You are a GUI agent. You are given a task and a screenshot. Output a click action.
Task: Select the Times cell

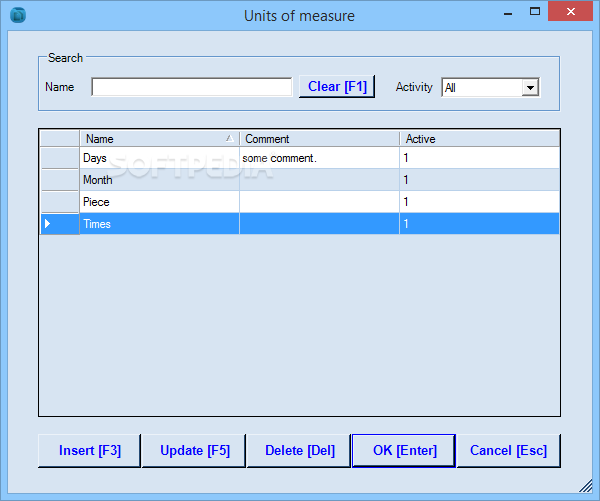tap(160, 224)
